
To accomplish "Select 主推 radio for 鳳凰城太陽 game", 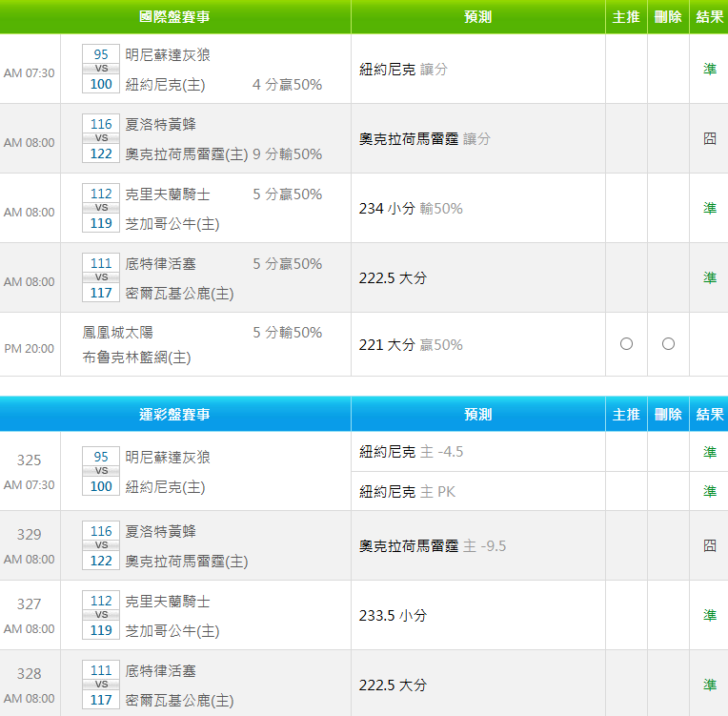I will point(626,344).
